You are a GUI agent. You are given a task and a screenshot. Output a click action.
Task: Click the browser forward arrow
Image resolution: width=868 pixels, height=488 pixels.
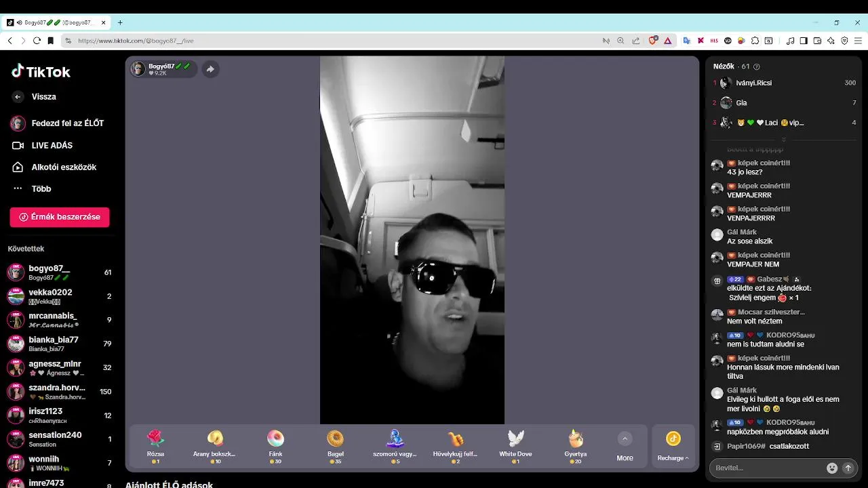(23, 41)
